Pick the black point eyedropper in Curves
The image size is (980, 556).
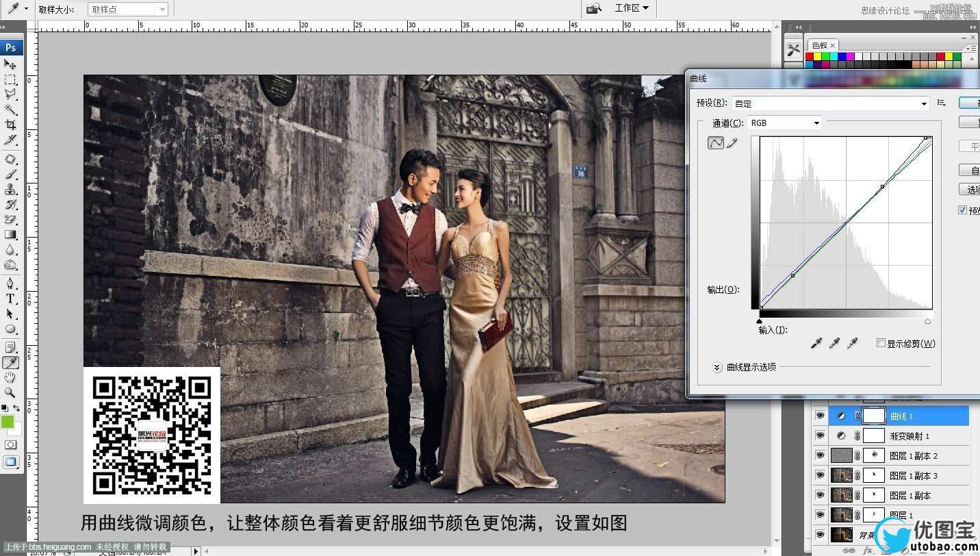pos(816,343)
